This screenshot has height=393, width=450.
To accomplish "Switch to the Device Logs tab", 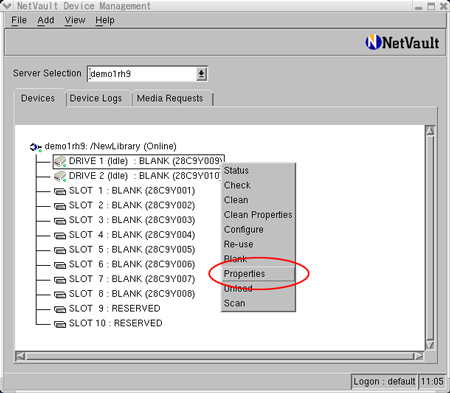I will [x=96, y=98].
